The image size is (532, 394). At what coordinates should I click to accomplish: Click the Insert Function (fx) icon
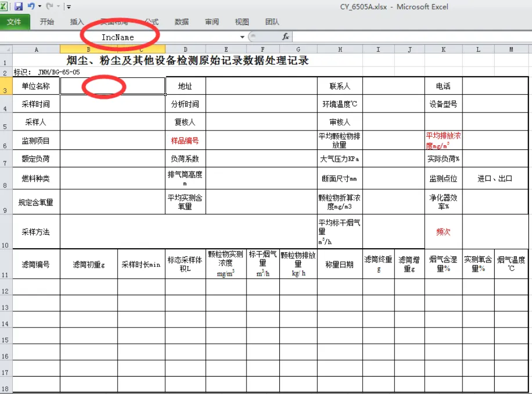(x=285, y=36)
